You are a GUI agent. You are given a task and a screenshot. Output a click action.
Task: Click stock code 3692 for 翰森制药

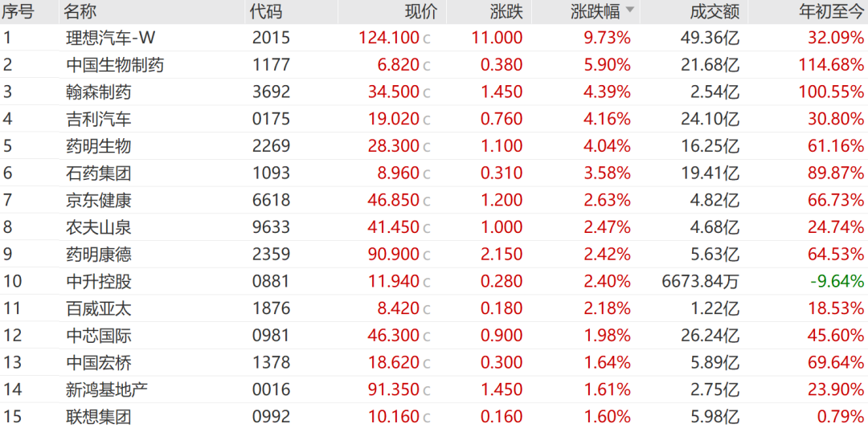point(271,92)
